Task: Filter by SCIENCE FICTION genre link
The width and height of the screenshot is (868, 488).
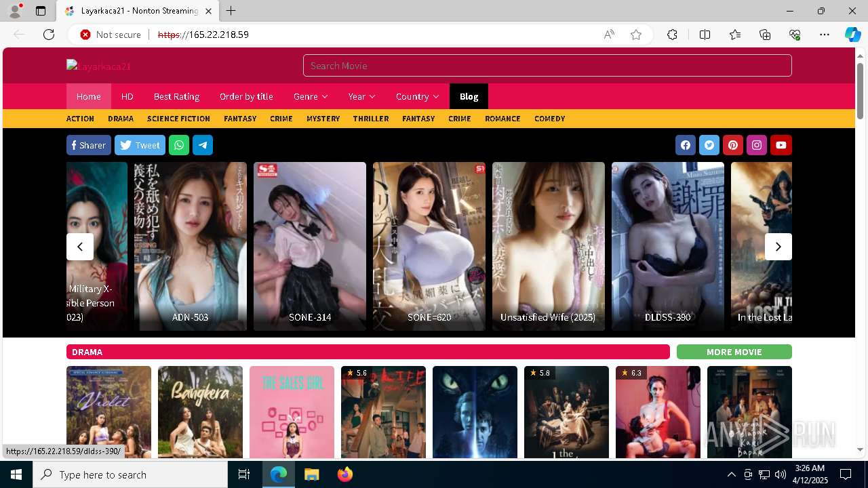Action: tap(178, 119)
